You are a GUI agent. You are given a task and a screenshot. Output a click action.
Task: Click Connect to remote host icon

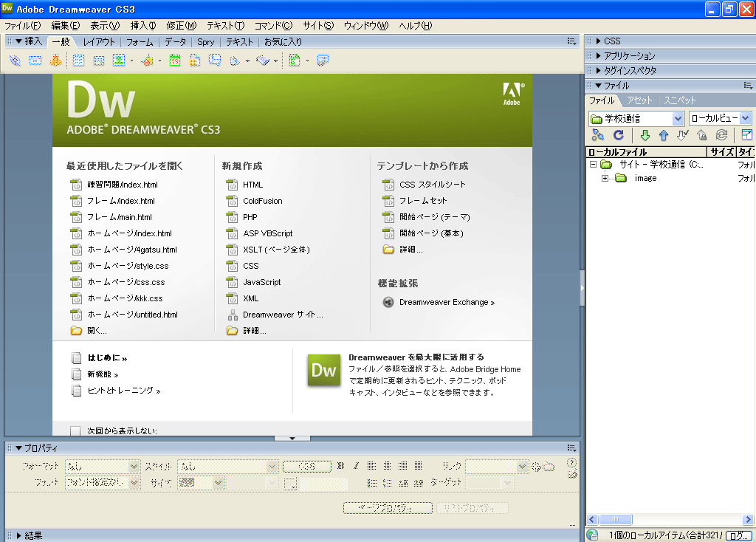point(598,135)
